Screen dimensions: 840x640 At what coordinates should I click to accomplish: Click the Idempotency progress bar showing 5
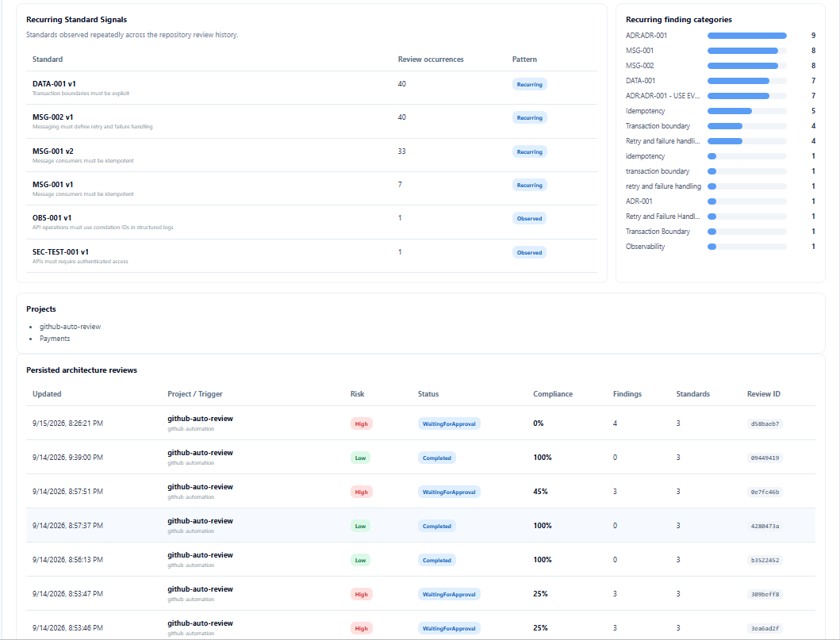click(x=746, y=111)
